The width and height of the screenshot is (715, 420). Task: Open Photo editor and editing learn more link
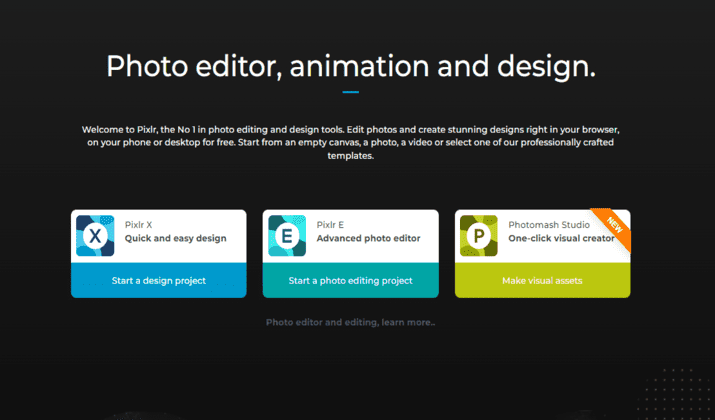[x=350, y=322]
